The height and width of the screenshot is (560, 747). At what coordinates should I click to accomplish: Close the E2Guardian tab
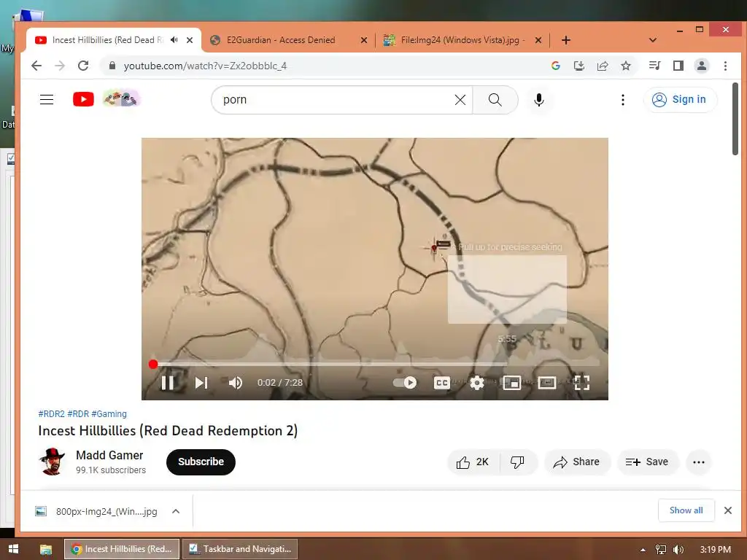[x=364, y=40]
